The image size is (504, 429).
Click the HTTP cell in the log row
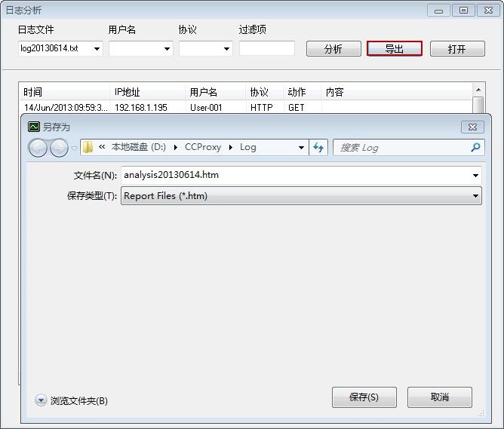tap(262, 108)
